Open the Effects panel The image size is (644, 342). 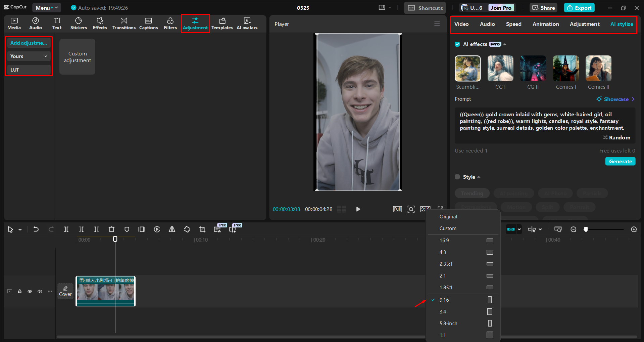point(100,23)
